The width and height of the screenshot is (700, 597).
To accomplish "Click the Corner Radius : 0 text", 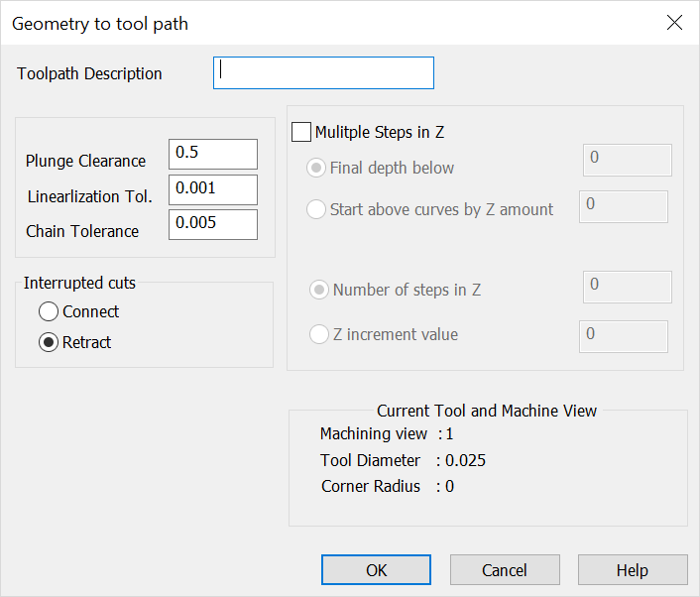I will point(388,486).
